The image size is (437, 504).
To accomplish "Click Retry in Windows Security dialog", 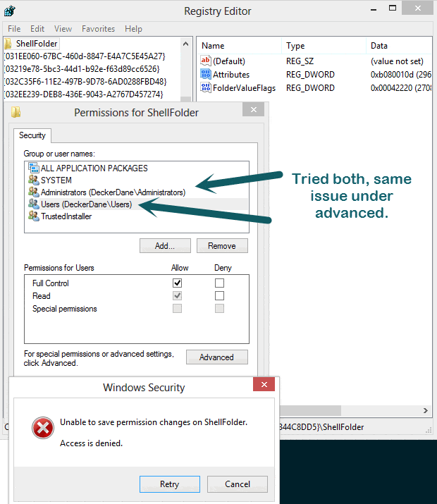I will [170, 484].
